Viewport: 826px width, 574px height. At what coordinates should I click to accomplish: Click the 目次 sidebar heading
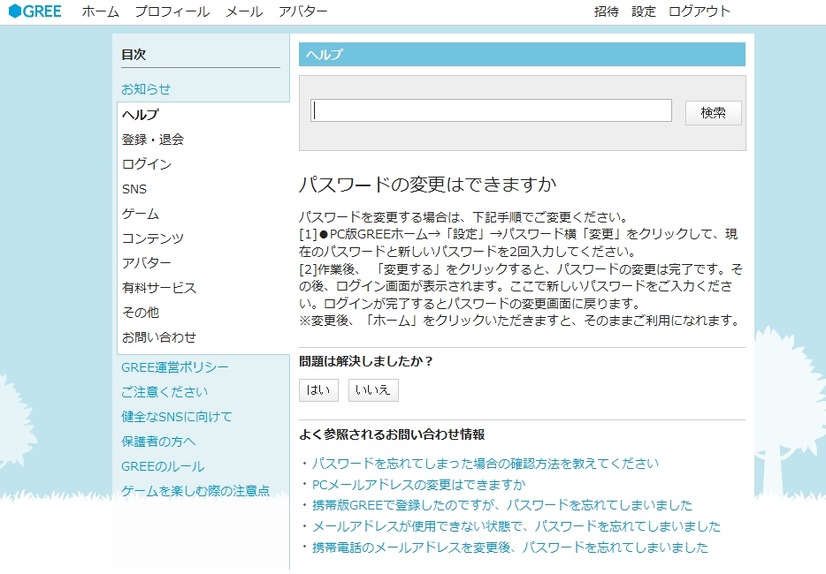pyautogui.click(x=133, y=54)
